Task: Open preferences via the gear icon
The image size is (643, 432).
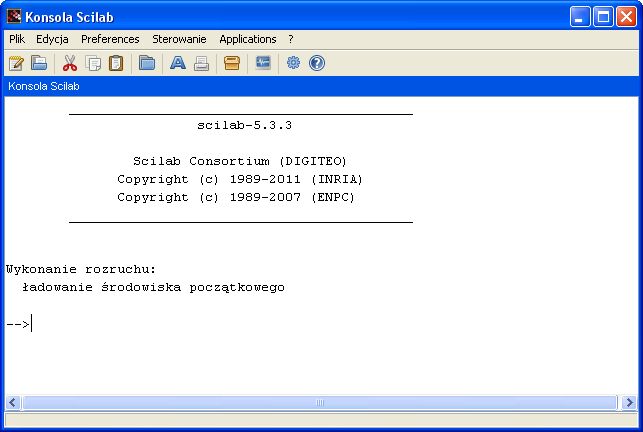Action: [x=294, y=63]
